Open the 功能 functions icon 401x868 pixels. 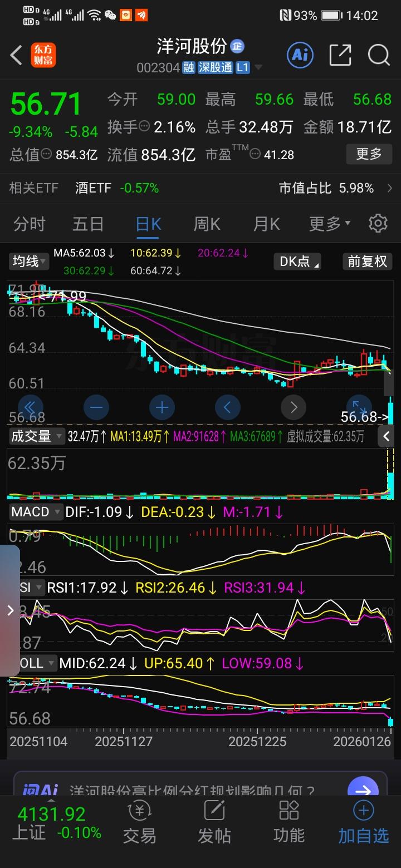pos(289,823)
